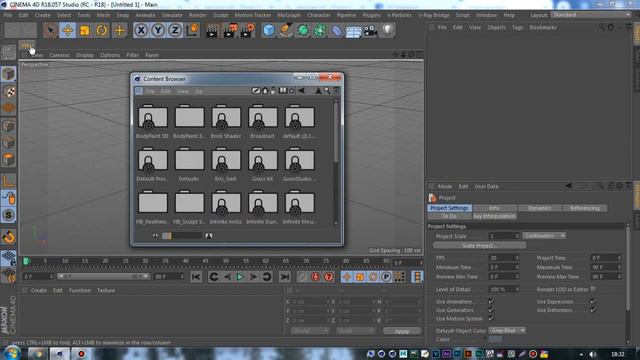Toggle Use Animation checkbox
640x360 pixels.
[491, 301]
